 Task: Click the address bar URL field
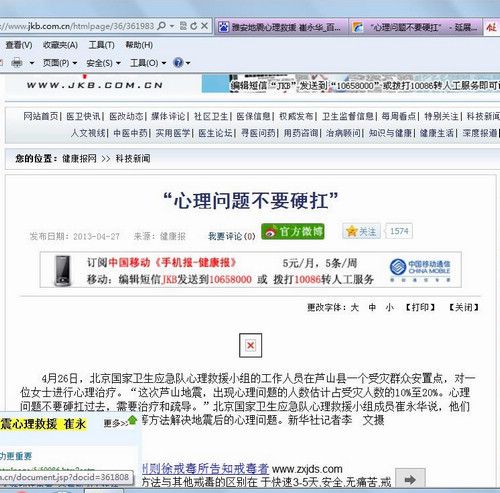click(77, 26)
